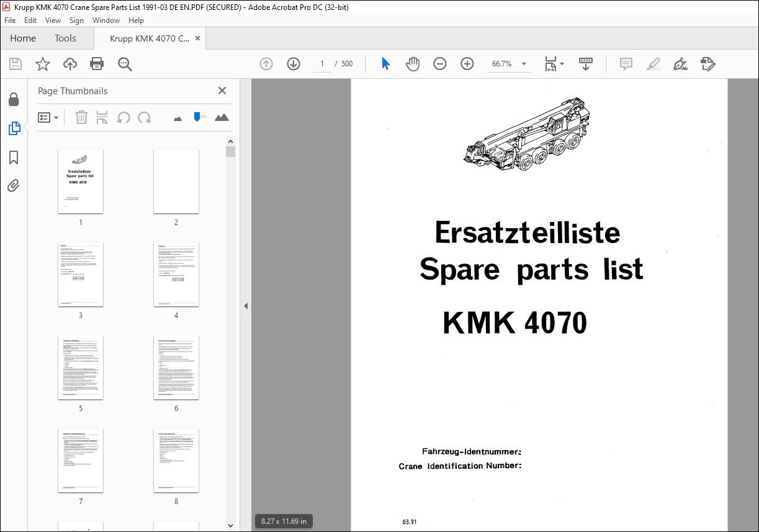Go to next page arrow
759x532 pixels.
294,64
